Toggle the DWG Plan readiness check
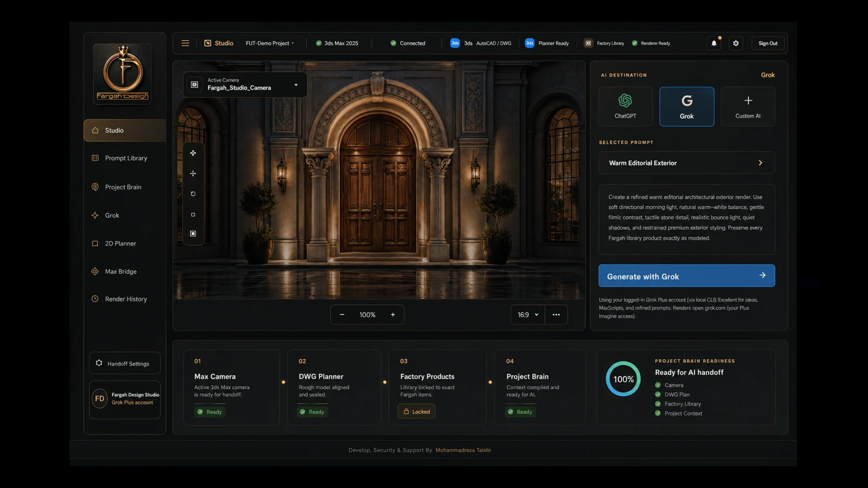 [658, 395]
